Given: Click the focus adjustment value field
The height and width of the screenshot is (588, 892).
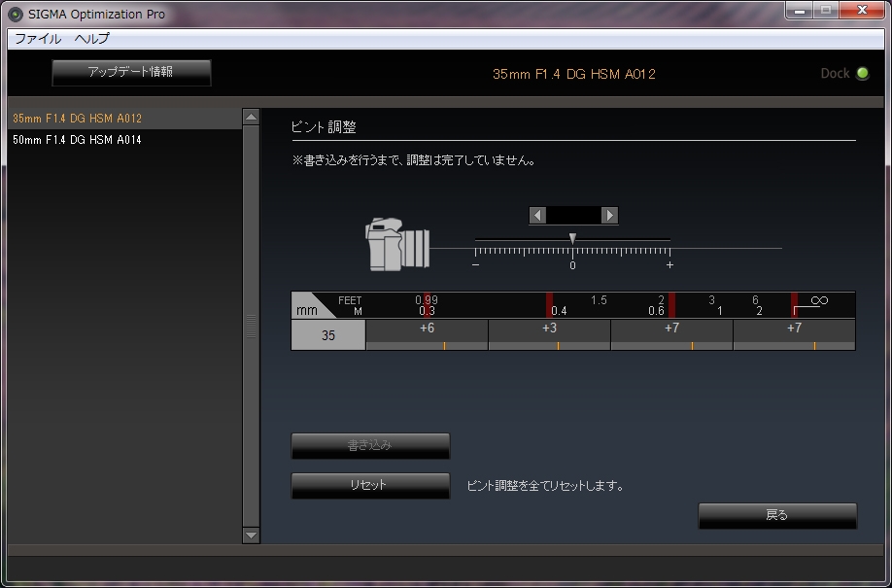Looking at the screenshot, I should (x=573, y=215).
